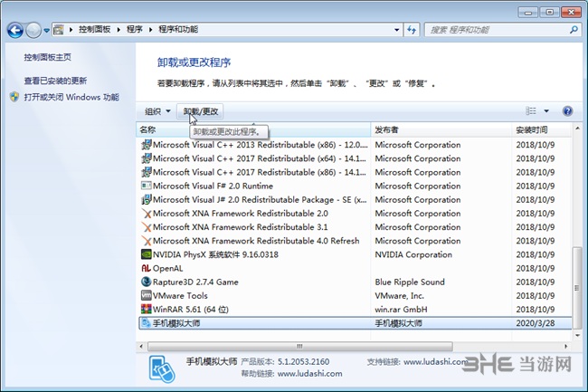
Task: Select Microsoft Visual F# 2.0 Runtime row text
Action: 213,186
